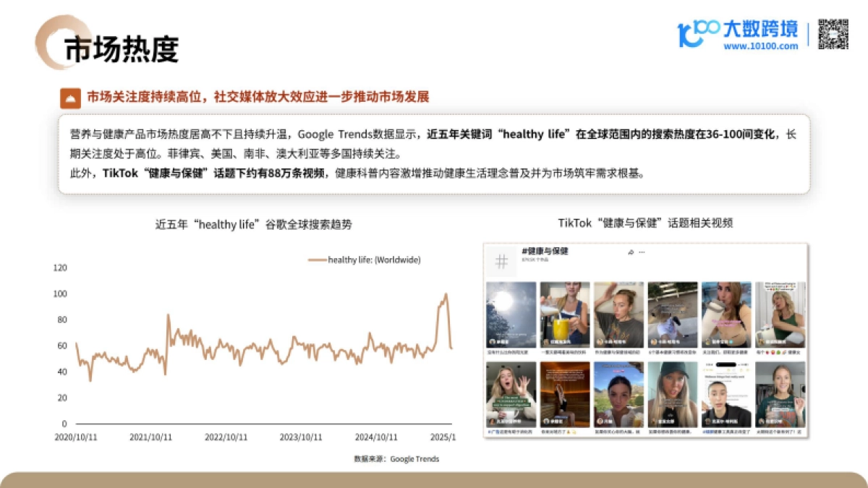The width and height of the screenshot is (868, 488).
Task: Click the 大数跨境 logo icon
Action: pyautogui.click(x=698, y=33)
